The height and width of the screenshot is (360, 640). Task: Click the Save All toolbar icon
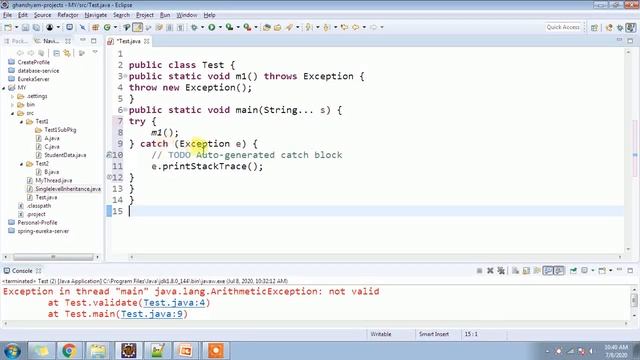[36, 27]
